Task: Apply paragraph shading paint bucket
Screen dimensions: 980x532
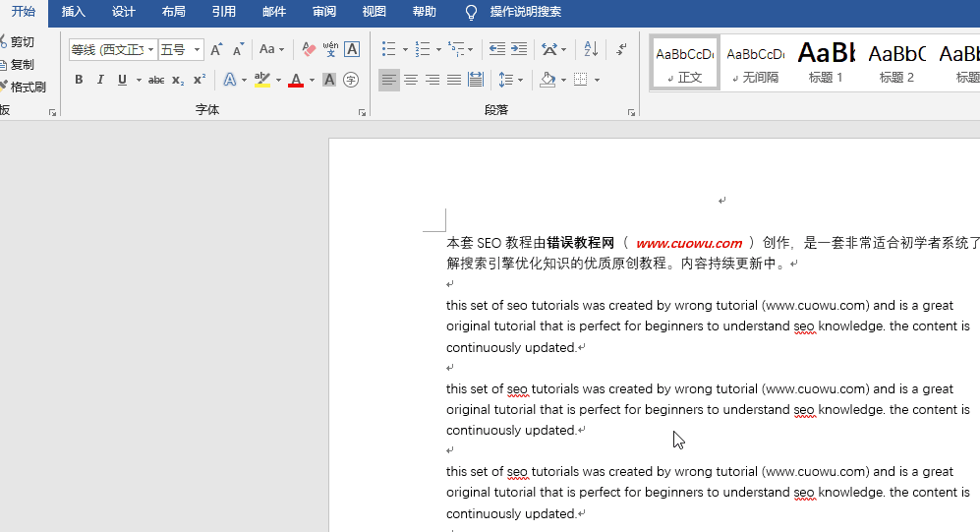Action: [x=548, y=80]
